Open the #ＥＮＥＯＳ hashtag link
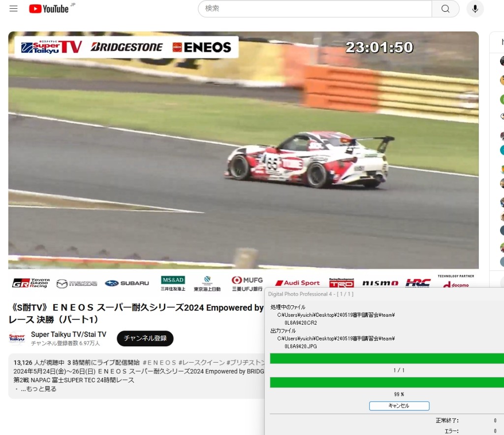The width and height of the screenshot is (504, 435). (159, 363)
